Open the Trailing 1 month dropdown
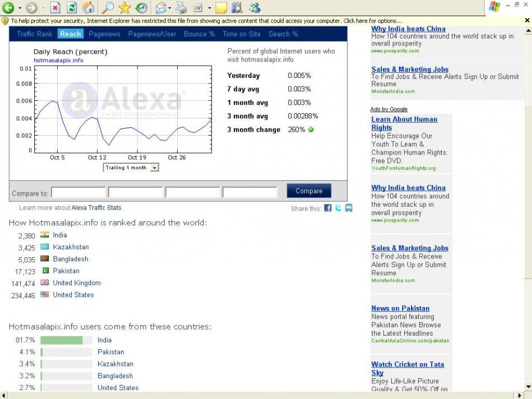 pos(131,168)
